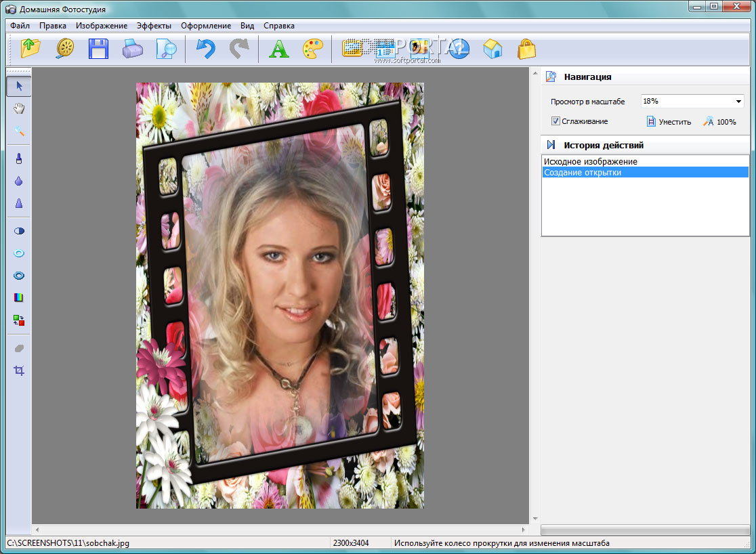Toggle the Сглаживание checkbox
Image resolution: width=756 pixels, height=554 pixels.
pos(555,121)
